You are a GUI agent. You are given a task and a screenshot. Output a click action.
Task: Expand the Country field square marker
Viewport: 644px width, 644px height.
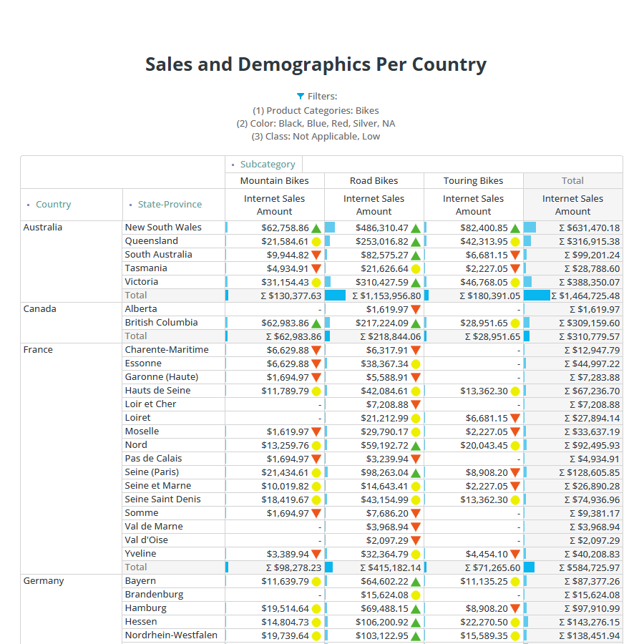pos(29,205)
